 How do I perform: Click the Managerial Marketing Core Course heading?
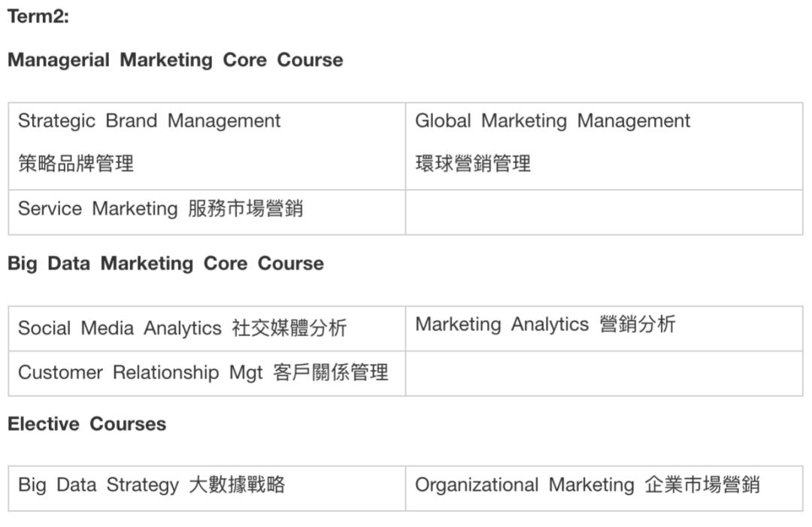(175, 60)
